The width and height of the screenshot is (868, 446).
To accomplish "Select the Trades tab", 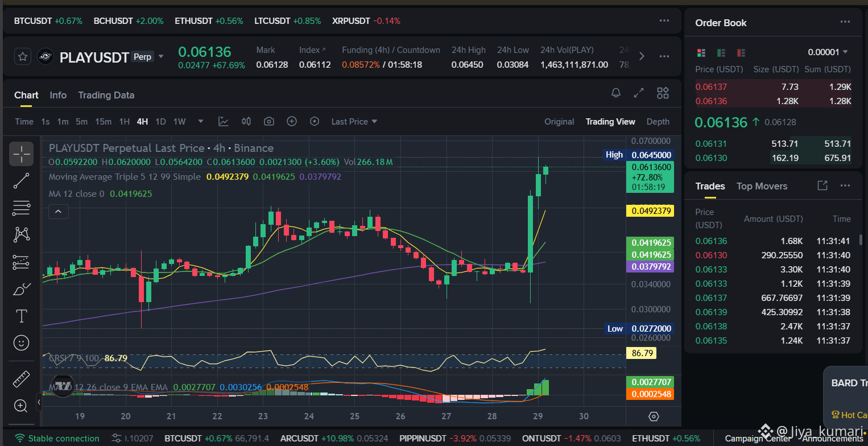I will point(710,186).
